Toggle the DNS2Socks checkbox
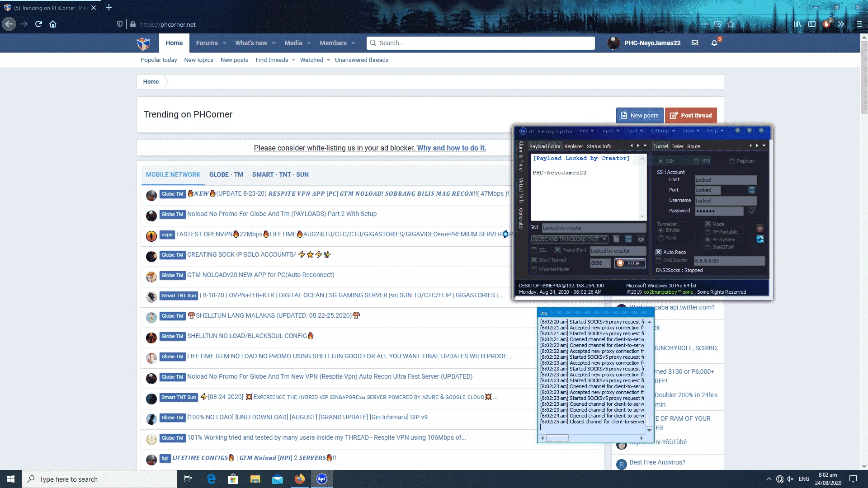This screenshot has height=488, width=868. coord(659,261)
